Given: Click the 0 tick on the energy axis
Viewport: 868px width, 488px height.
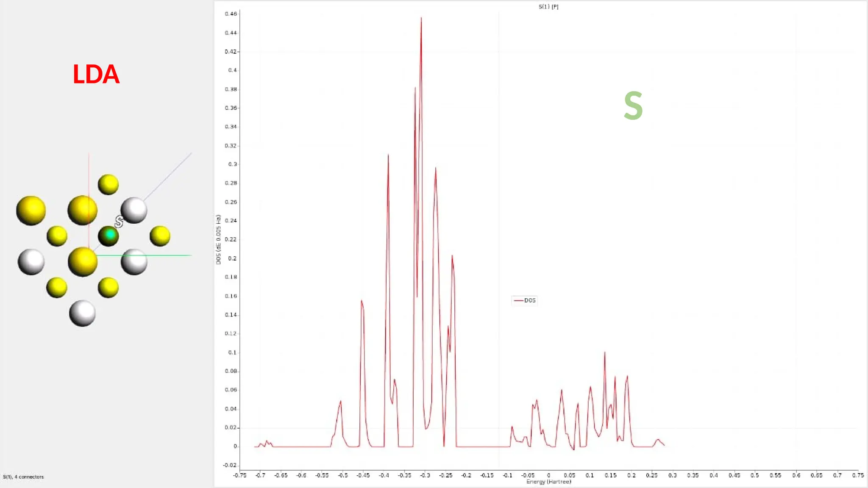Looking at the screenshot, I should [548, 475].
